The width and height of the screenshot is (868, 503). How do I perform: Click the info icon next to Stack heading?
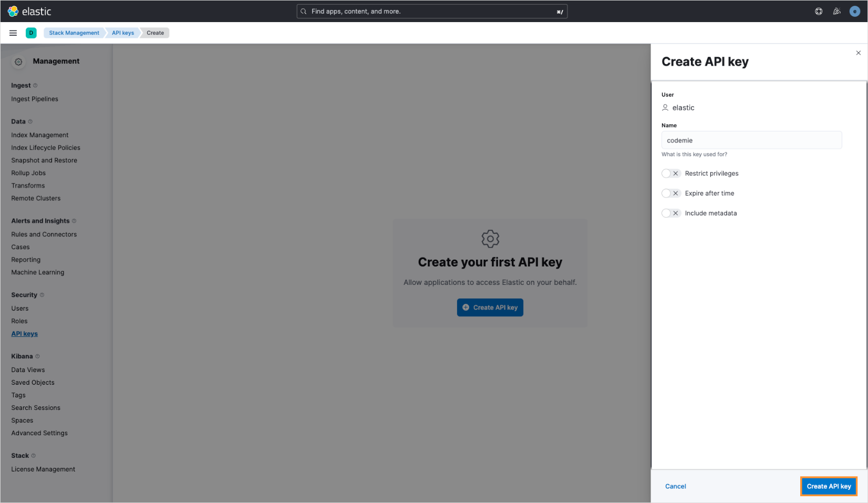(x=33, y=455)
